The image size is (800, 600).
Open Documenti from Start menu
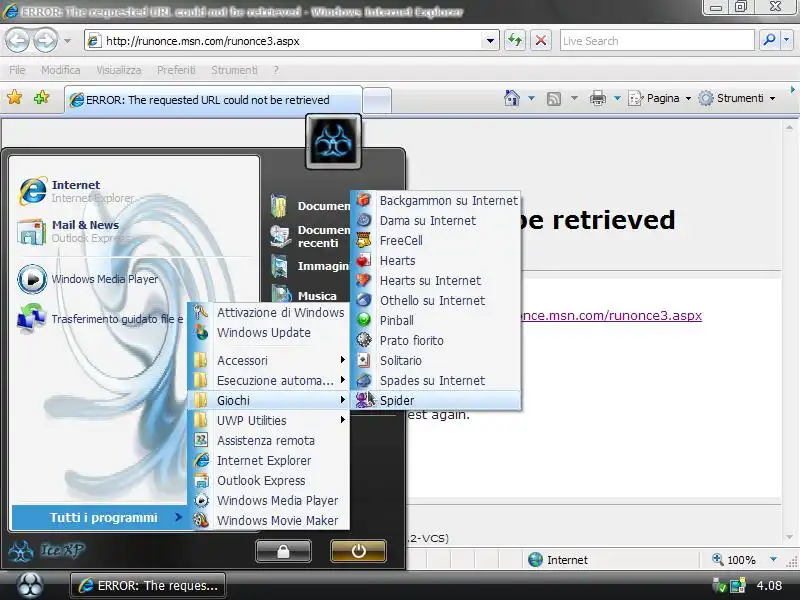coord(310,206)
